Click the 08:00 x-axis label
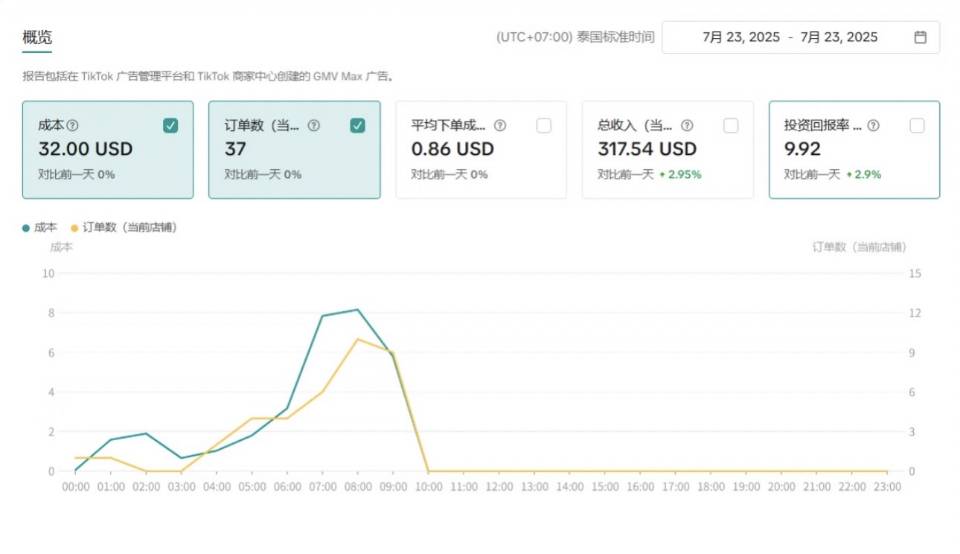The width and height of the screenshot is (960, 554). click(x=358, y=487)
